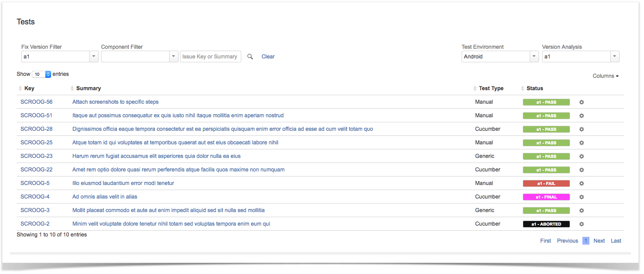This screenshot has height=274, width=644.
Task: Clear the applied filters
Action: [x=268, y=57]
